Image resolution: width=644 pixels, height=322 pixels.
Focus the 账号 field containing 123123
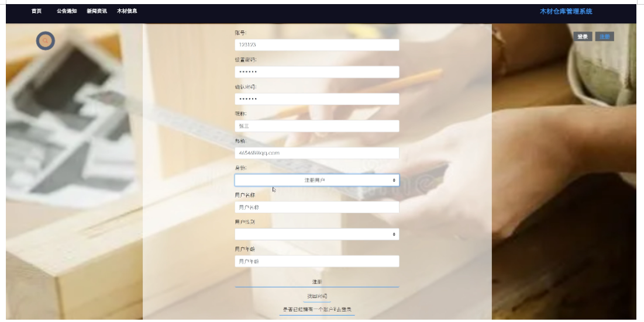coord(316,45)
